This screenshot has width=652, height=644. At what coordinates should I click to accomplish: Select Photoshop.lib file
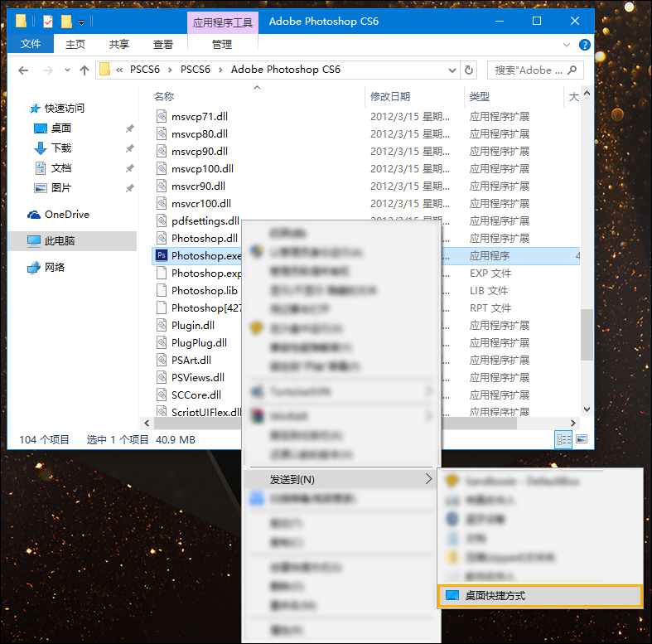pyautogui.click(x=204, y=290)
